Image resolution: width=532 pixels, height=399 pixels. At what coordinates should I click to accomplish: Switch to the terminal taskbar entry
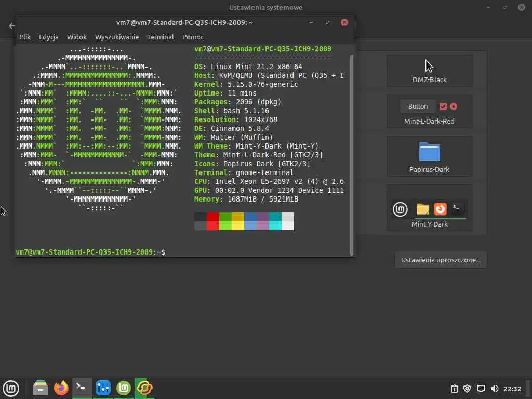[82, 388]
